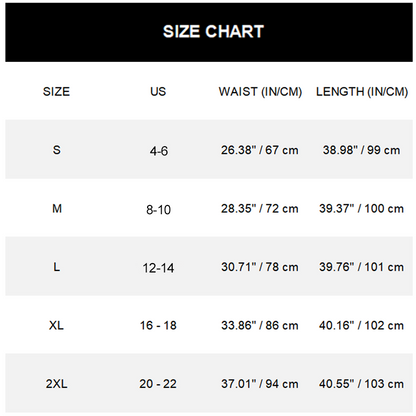Select the L size cell
Screen dimensions: 416x416
tap(57, 267)
